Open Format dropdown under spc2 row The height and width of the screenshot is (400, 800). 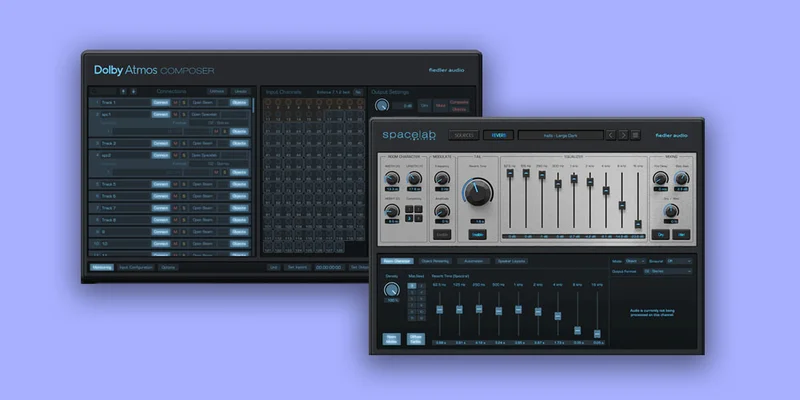point(219,164)
